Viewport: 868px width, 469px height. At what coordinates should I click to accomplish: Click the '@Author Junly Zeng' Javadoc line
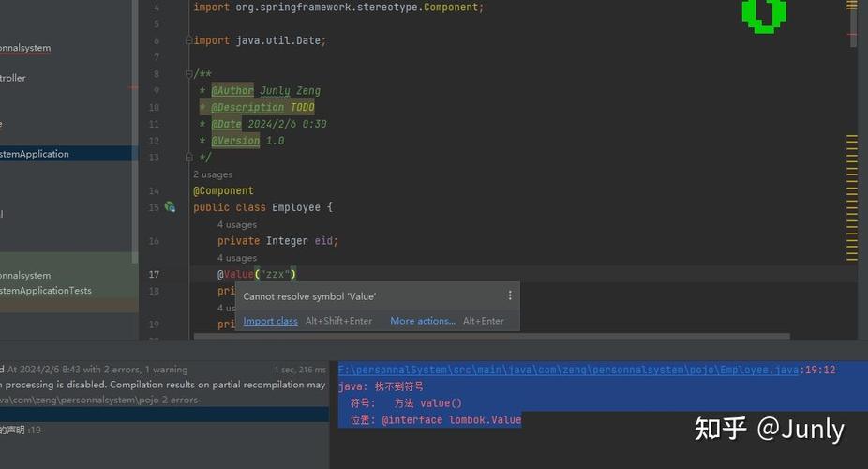pyautogui.click(x=260, y=90)
